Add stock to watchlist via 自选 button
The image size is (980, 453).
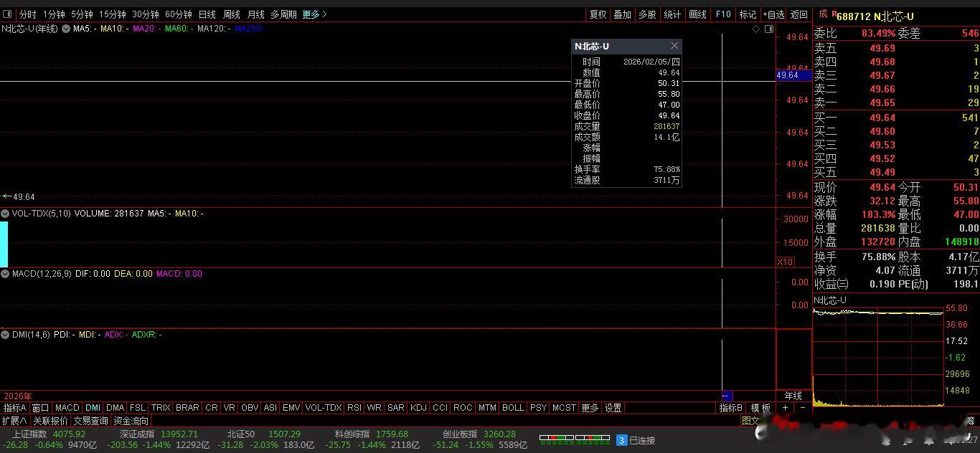(773, 14)
